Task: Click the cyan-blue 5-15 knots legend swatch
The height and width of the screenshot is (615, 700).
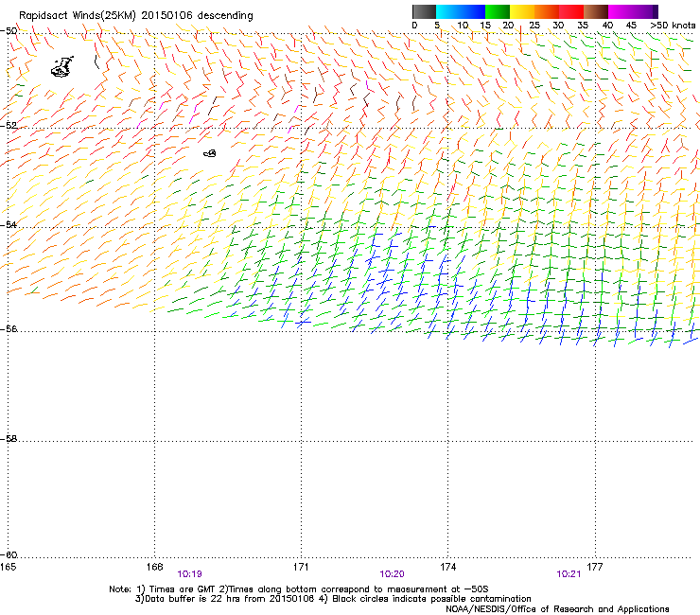Action: tap(461, 11)
